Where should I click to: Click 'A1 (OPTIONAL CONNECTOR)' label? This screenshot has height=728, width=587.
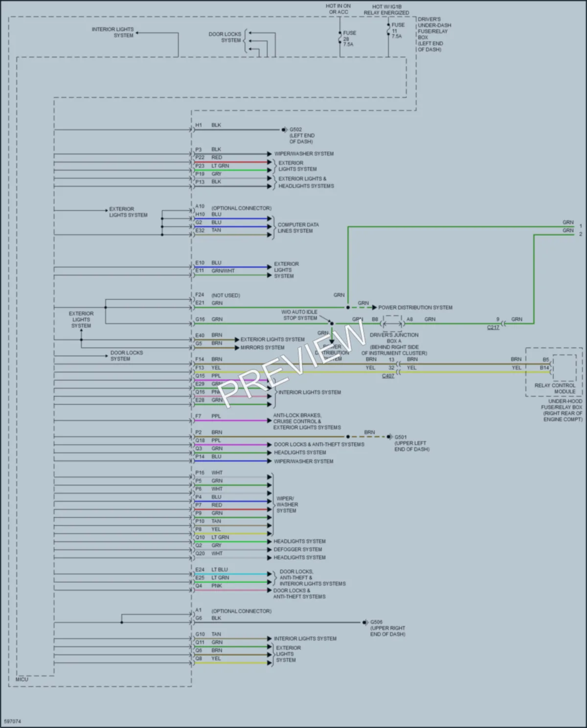[x=233, y=611]
